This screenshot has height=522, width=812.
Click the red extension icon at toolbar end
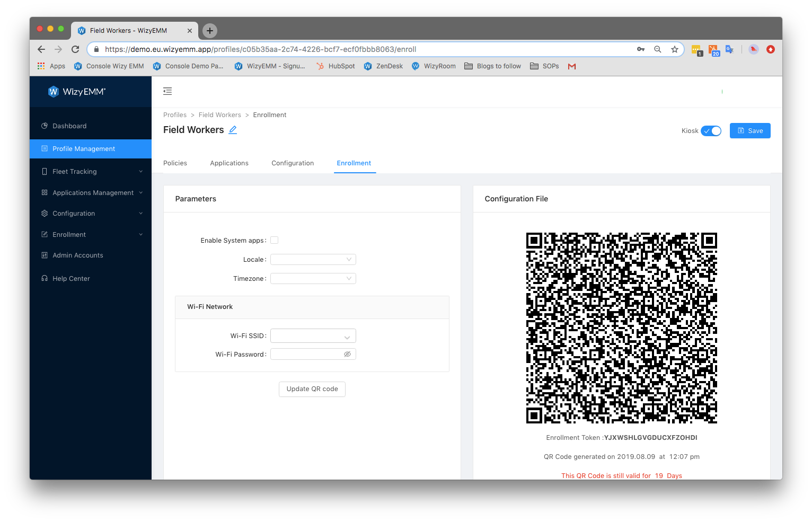tap(771, 49)
